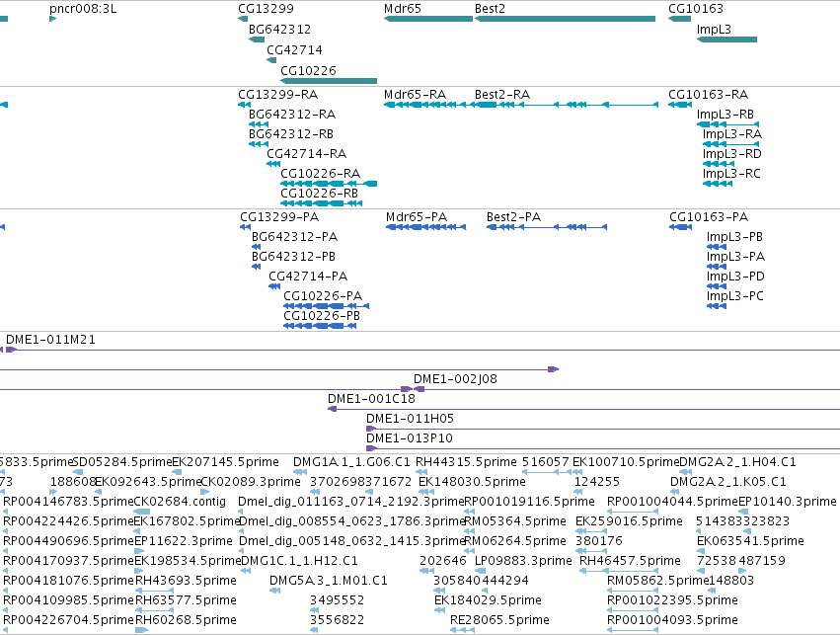This screenshot has height=635, width=840.
Task: Click the pncr008:3L gene arrow
Action: coord(53,19)
